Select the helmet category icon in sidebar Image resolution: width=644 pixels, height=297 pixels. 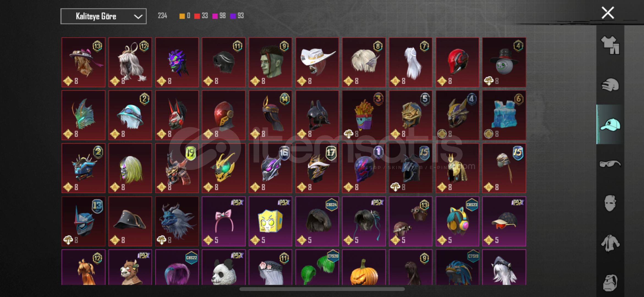tap(610, 85)
